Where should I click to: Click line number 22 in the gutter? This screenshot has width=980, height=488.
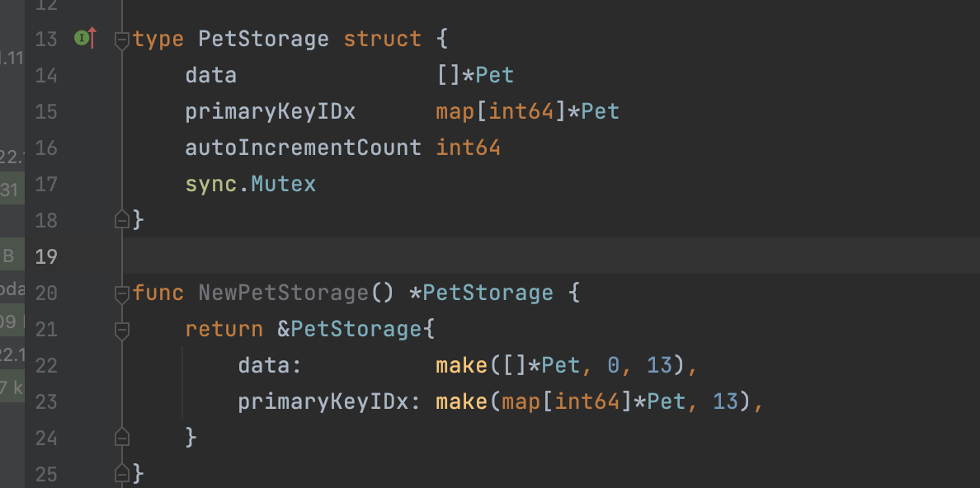[x=47, y=365]
